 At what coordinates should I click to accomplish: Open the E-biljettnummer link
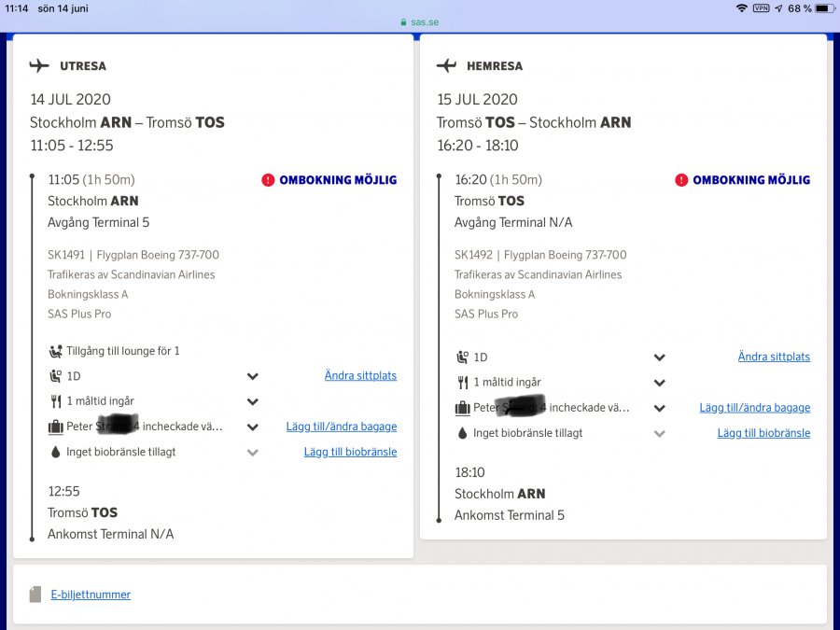click(x=91, y=595)
